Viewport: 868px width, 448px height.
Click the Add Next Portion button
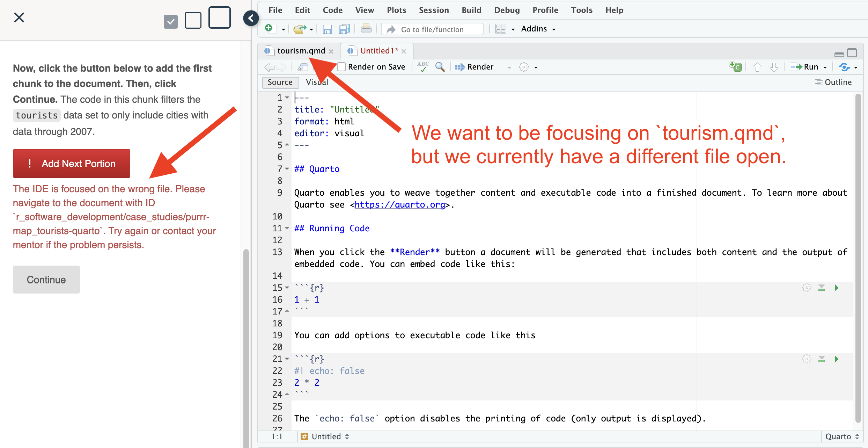coord(72,164)
